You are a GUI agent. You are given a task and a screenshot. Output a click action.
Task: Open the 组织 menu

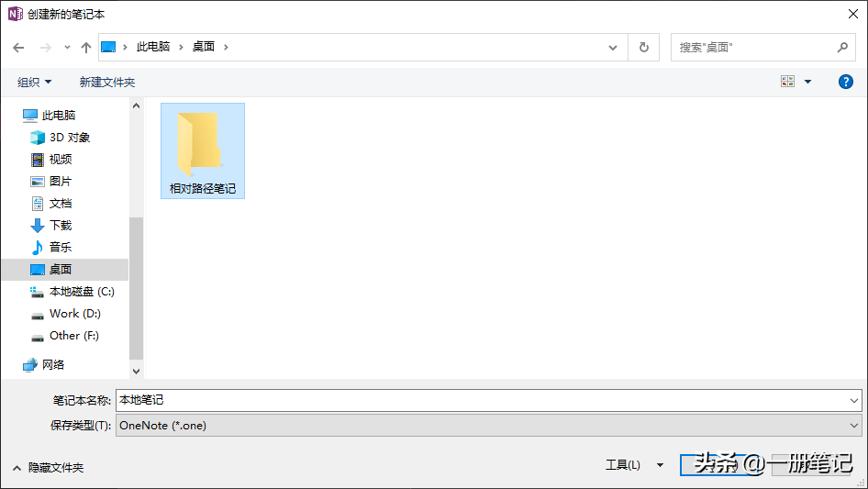(34, 83)
